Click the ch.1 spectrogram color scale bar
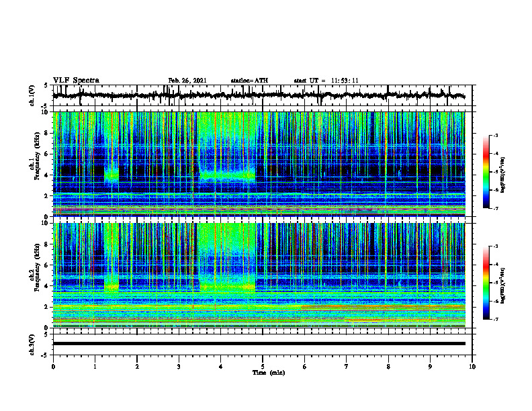Viewport: 532px width, 411px height. pyautogui.click(x=486, y=172)
